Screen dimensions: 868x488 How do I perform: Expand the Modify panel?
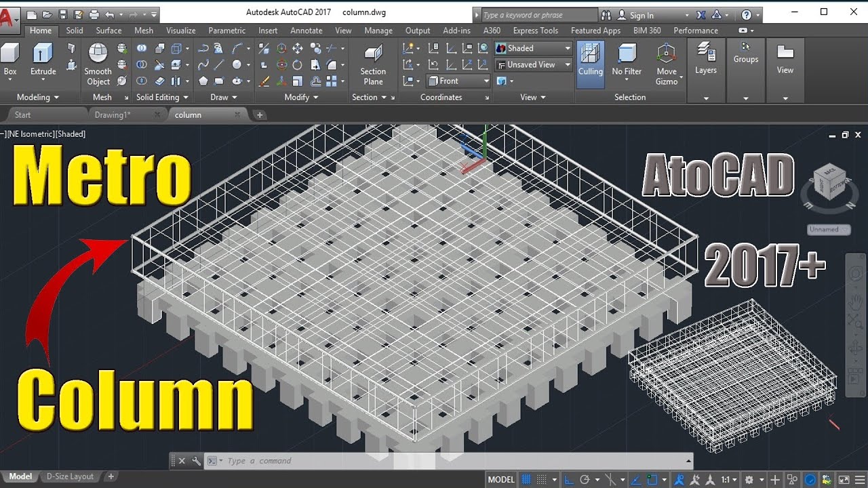pyautogui.click(x=301, y=97)
